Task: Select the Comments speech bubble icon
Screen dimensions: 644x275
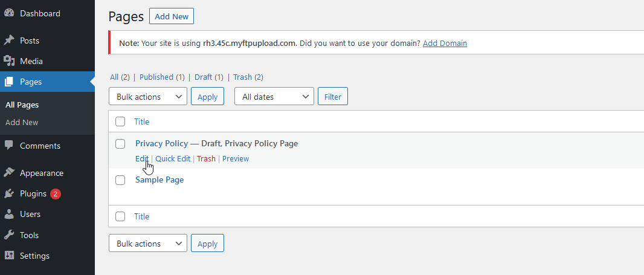Action: pos(9,146)
